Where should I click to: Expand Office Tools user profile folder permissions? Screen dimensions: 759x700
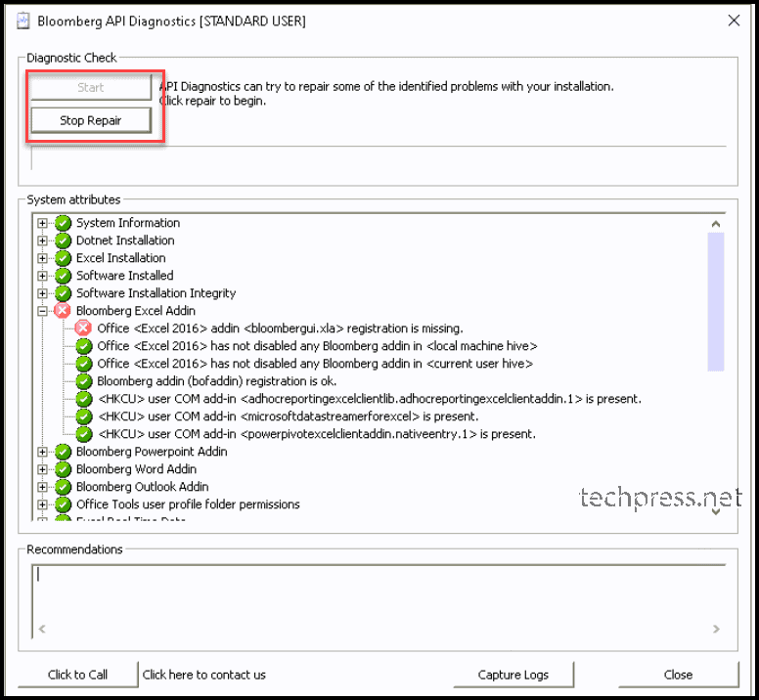[43, 504]
